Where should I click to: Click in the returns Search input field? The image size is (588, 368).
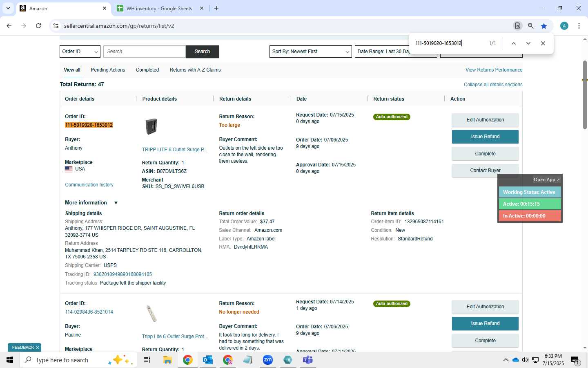coord(145,52)
